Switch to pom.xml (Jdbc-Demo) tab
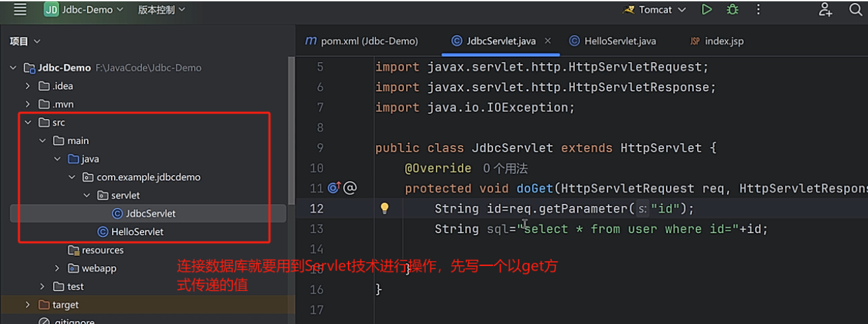This screenshot has height=324, width=868. 362,41
